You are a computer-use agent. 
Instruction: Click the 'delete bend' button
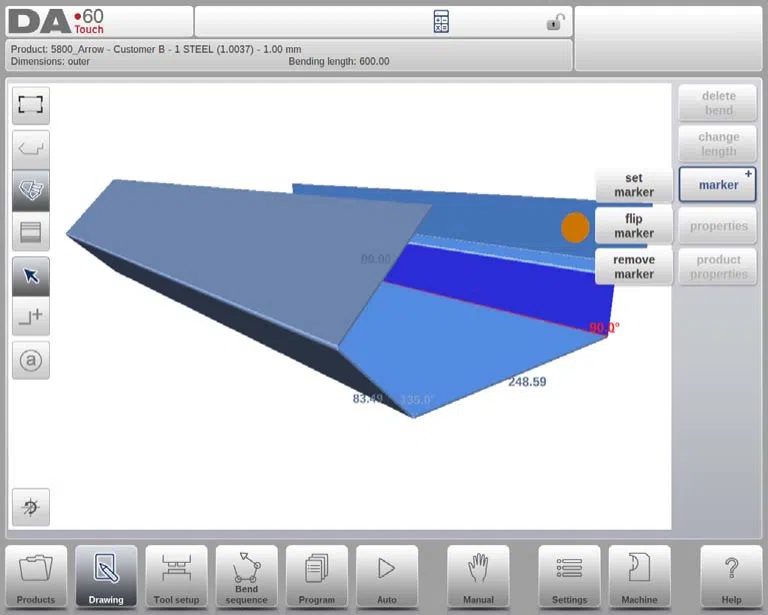click(x=718, y=103)
